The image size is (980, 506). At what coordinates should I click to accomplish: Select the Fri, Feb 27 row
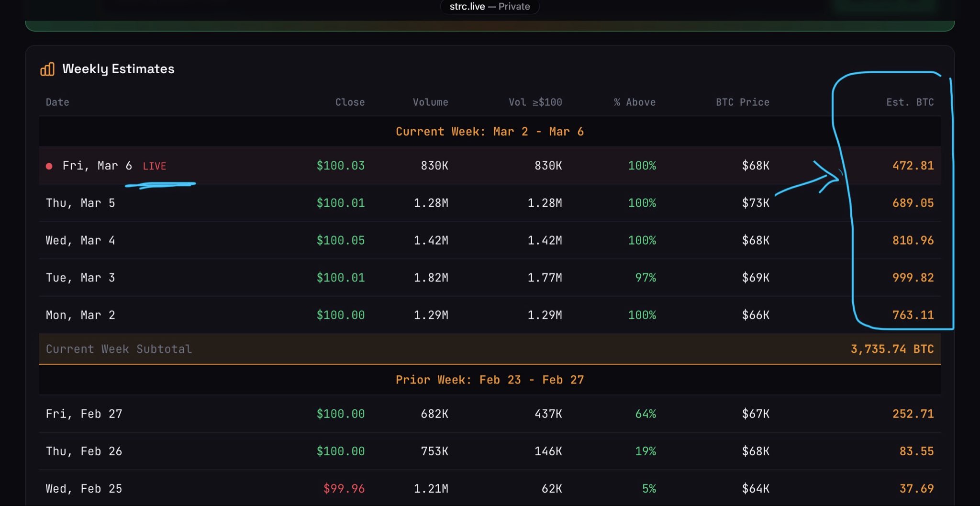(84, 414)
